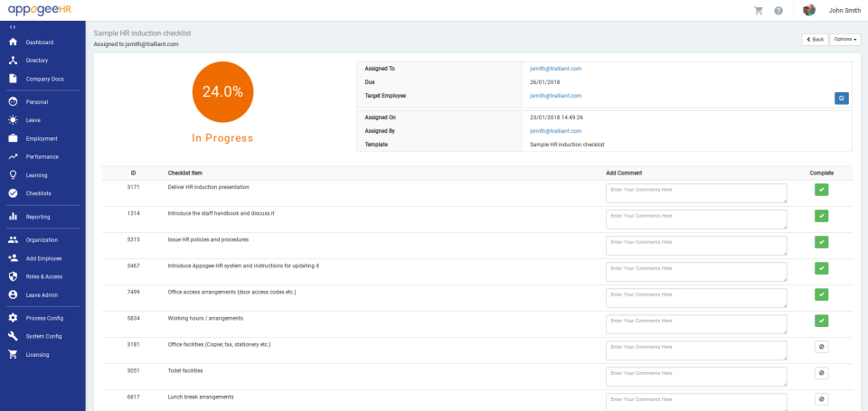Open the help question mark icon
The height and width of the screenshot is (411, 868).
pyautogui.click(x=778, y=10)
